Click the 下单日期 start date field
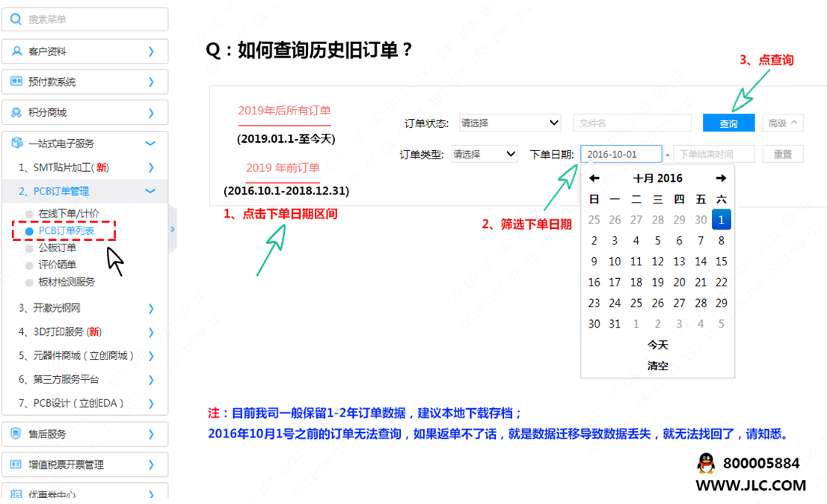This screenshot has width=827, height=504. pyautogui.click(x=621, y=154)
